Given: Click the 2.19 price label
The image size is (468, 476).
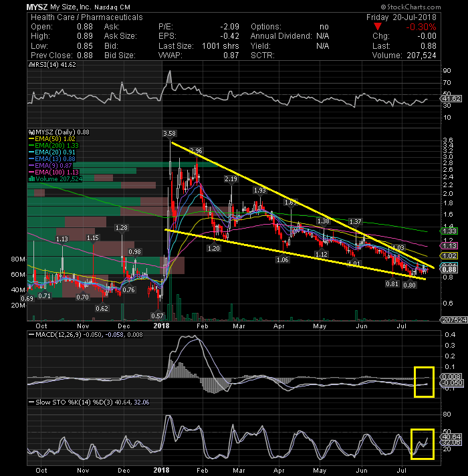Looking at the screenshot, I should tap(231, 179).
